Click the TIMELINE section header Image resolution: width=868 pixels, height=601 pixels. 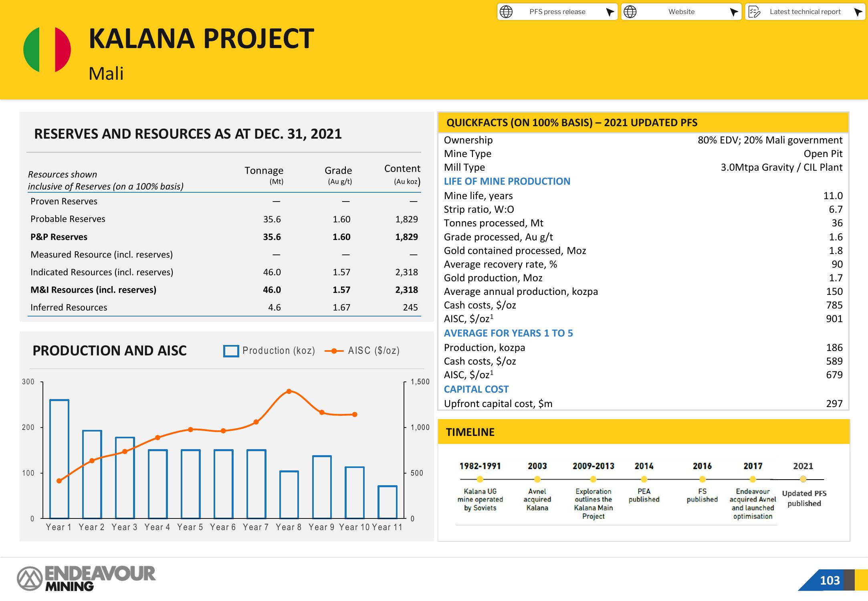coord(644,432)
